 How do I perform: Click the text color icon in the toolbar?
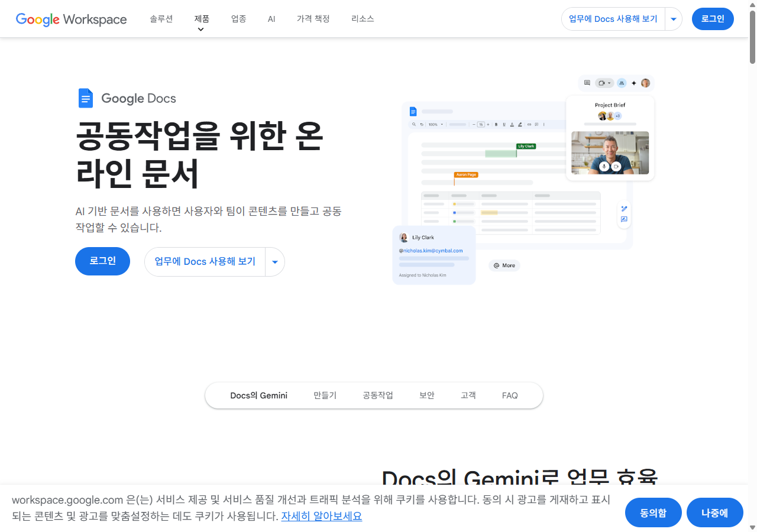pos(512,124)
